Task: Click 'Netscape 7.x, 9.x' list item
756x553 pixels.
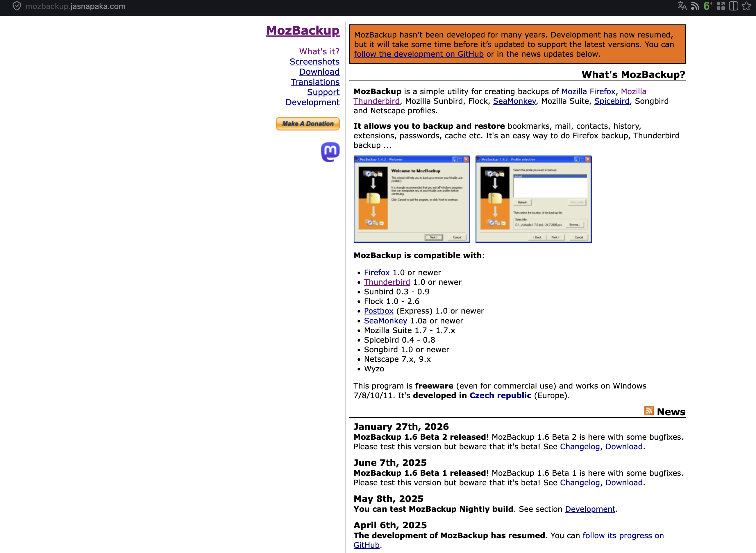Action: [x=397, y=359]
